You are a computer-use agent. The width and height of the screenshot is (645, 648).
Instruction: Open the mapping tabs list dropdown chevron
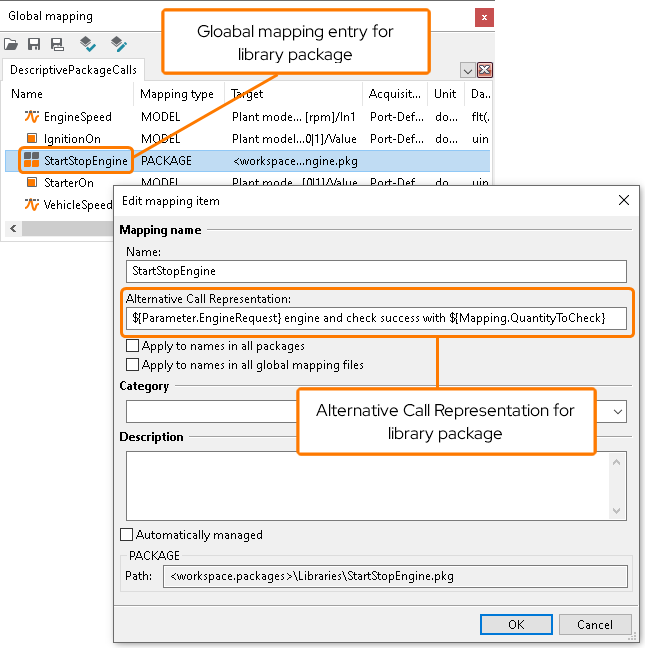coord(467,71)
